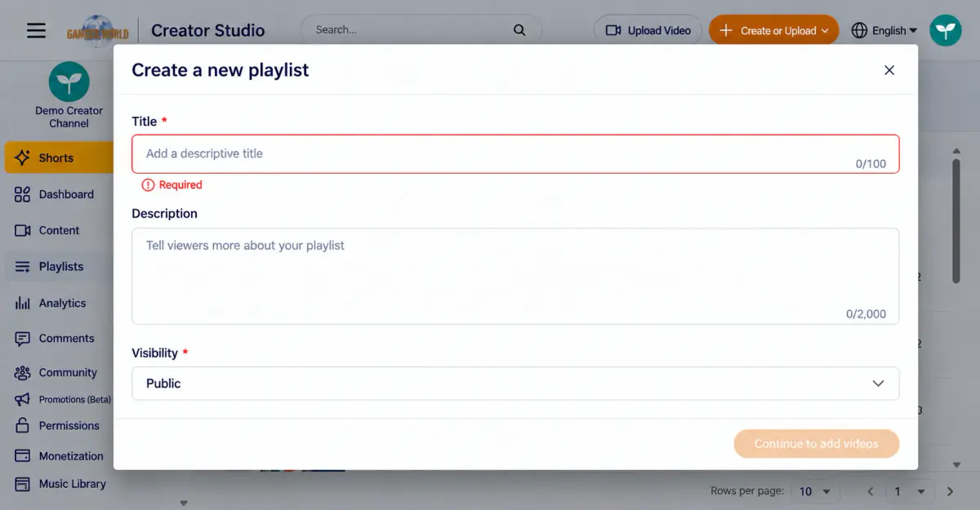Viewport: 980px width, 510px height.
Task: Open Content in the sidebar
Action: (59, 230)
